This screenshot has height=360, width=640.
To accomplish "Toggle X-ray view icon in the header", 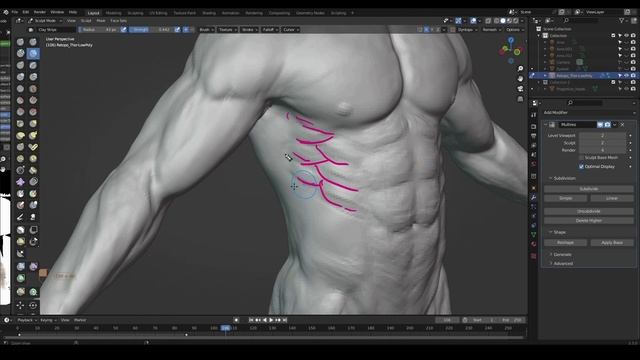I will [488, 21].
